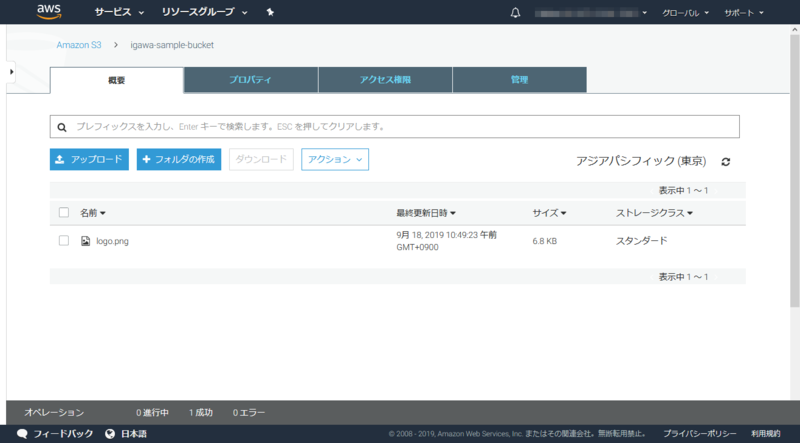The image size is (800, 443).
Task: Open the リソースグループ menu
Action: (205, 12)
